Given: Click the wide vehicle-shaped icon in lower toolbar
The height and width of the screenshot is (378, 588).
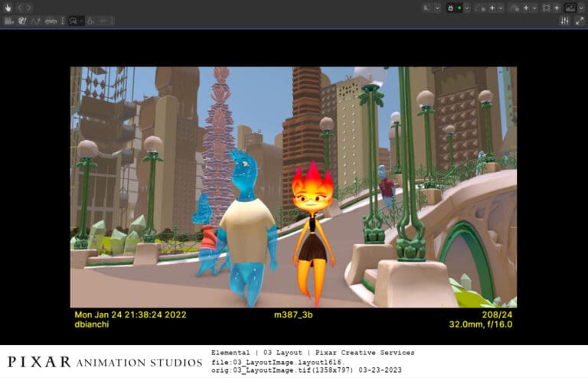Looking at the screenshot, I should (51, 21).
